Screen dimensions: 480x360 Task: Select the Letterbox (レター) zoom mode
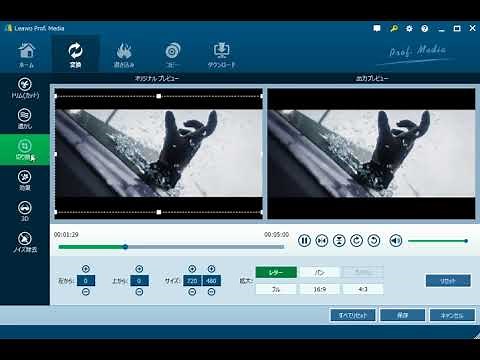(276, 272)
